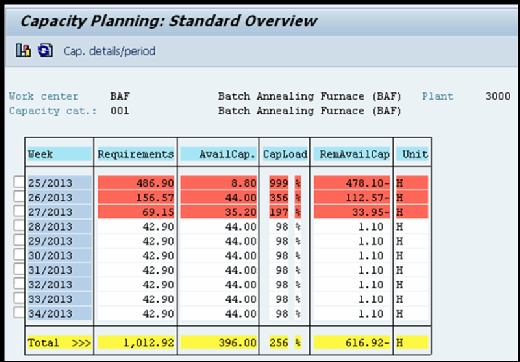Screen dimensions: 520x362
Task: Click available capacity value 8.80
Action: coord(219,183)
